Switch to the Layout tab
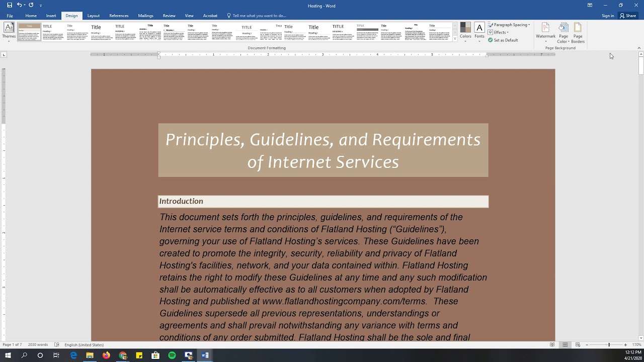This screenshot has width=644, height=362. [x=94, y=16]
